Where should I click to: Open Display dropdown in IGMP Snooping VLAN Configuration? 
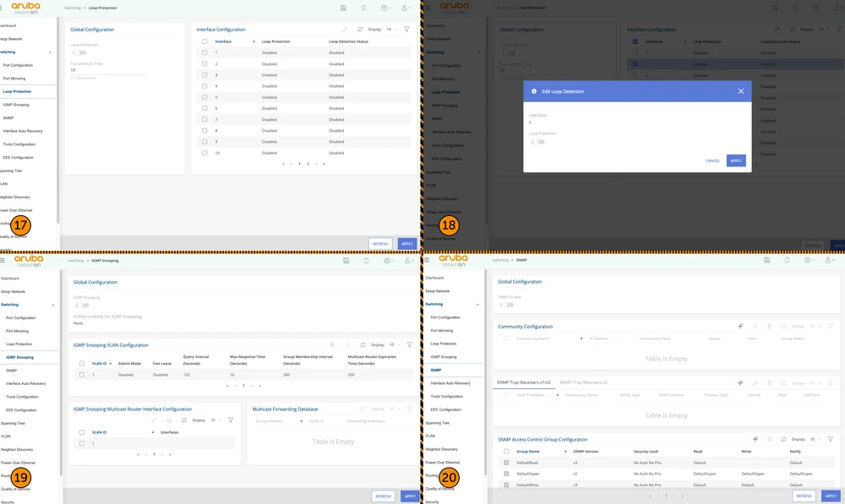(393, 344)
